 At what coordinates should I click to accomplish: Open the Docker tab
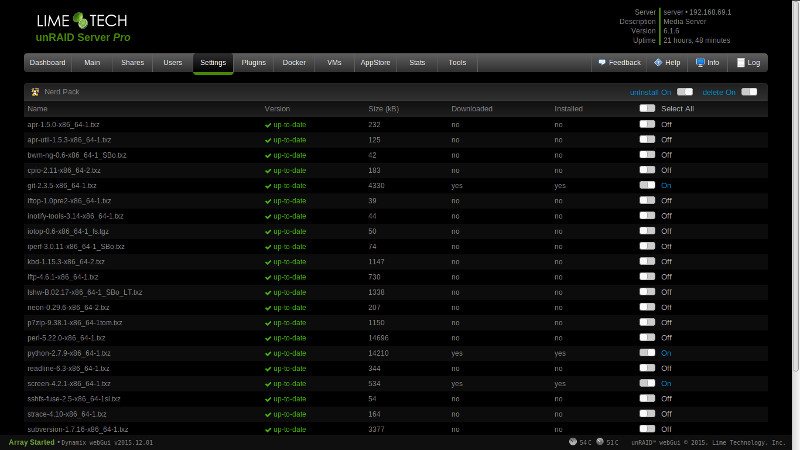click(294, 63)
